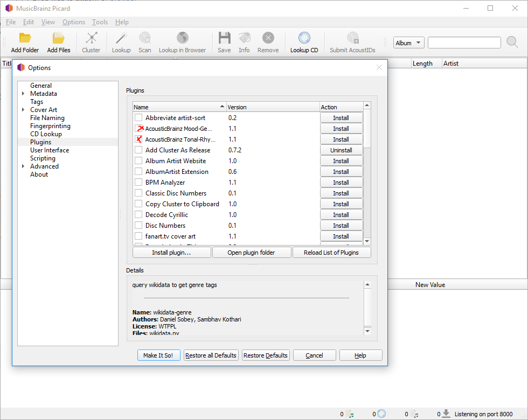Enable the Add Cluster As Release plugin checkbox

pos(138,150)
